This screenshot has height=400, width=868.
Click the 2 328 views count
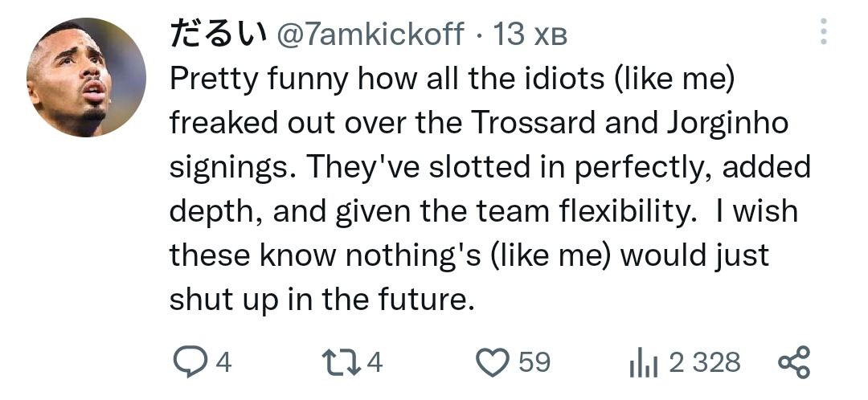(x=704, y=362)
